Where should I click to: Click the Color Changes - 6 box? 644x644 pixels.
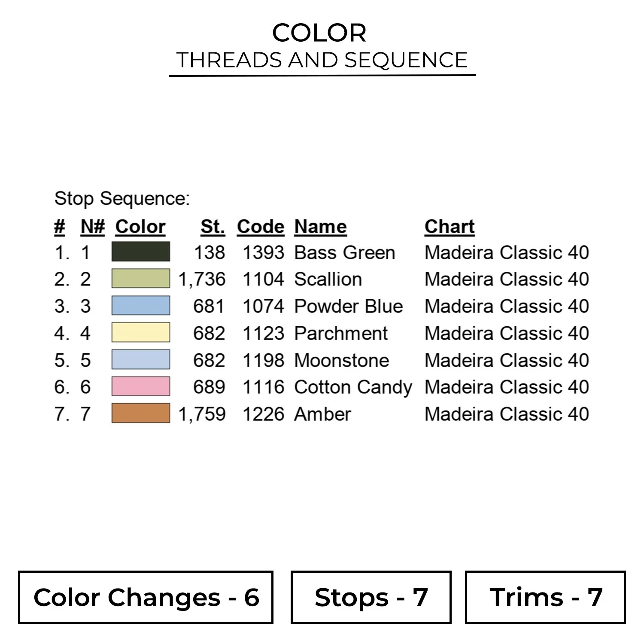click(146, 597)
